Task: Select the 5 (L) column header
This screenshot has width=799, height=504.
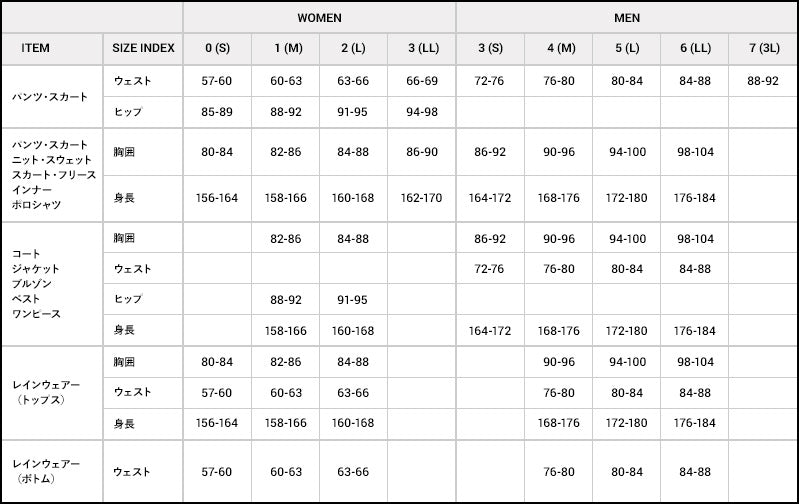Action: pyautogui.click(x=626, y=48)
